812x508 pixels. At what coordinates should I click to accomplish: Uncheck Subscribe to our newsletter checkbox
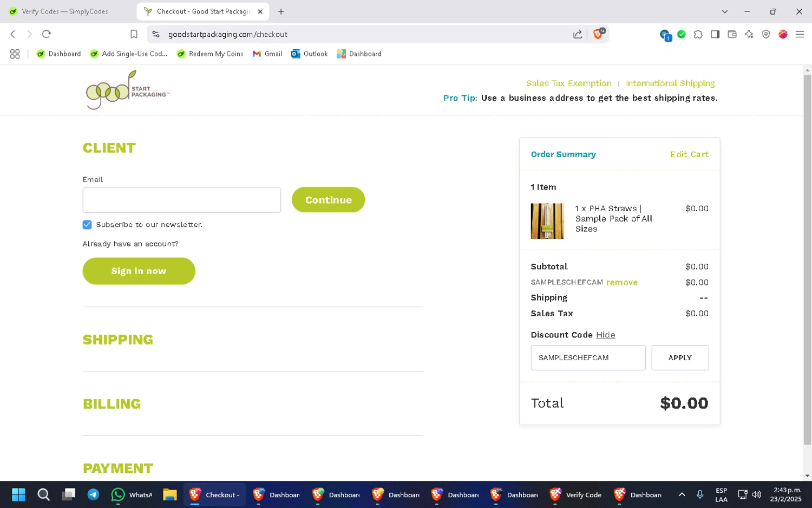pos(87,225)
